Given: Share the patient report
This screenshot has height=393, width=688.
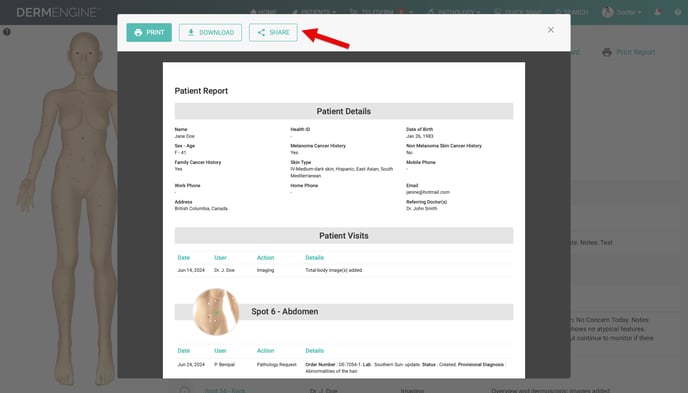Looking at the screenshot, I should pos(273,32).
